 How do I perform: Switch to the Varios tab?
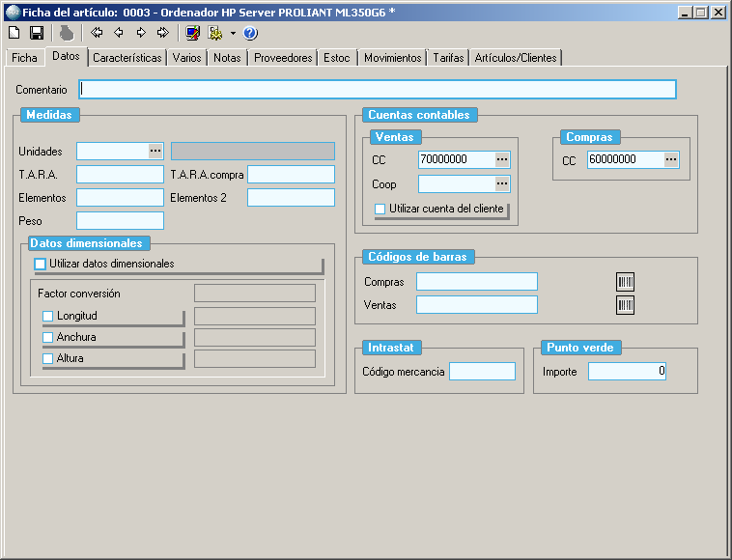[186, 58]
